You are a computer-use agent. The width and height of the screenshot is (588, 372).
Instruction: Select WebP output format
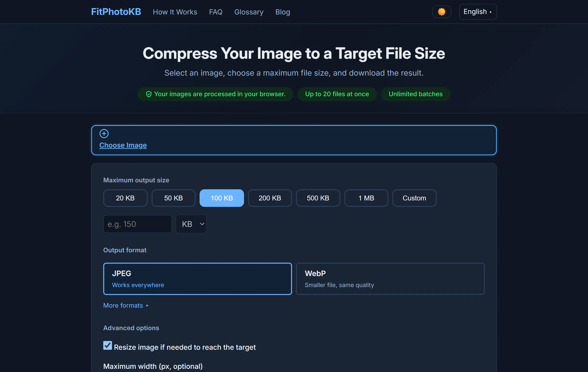[x=390, y=279]
